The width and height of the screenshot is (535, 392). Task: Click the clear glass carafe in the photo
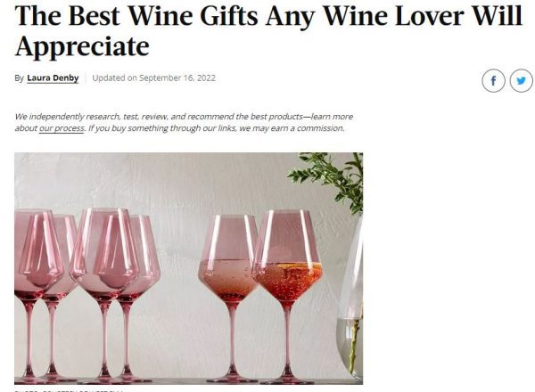tap(350, 297)
